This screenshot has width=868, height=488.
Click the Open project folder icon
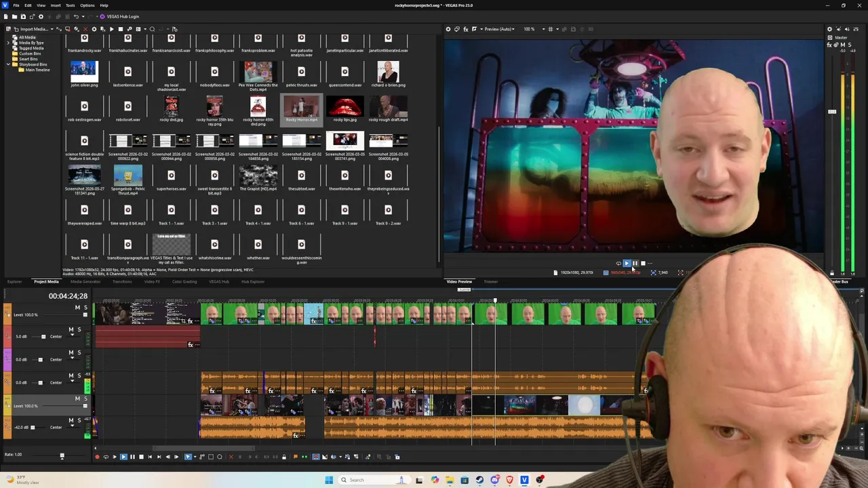pos(14,16)
